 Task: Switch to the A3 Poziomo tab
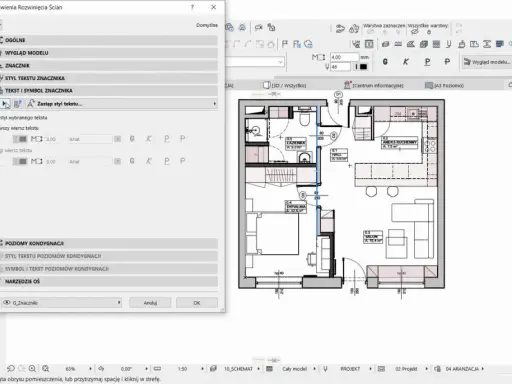coord(444,85)
